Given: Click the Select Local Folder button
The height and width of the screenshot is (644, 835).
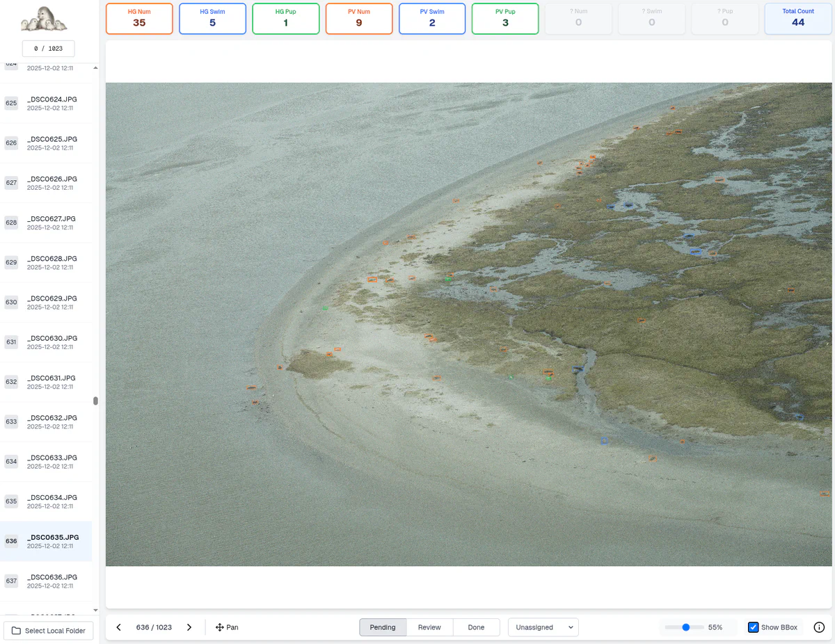Looking at the screenshot, I should click(x=48, y=630).
